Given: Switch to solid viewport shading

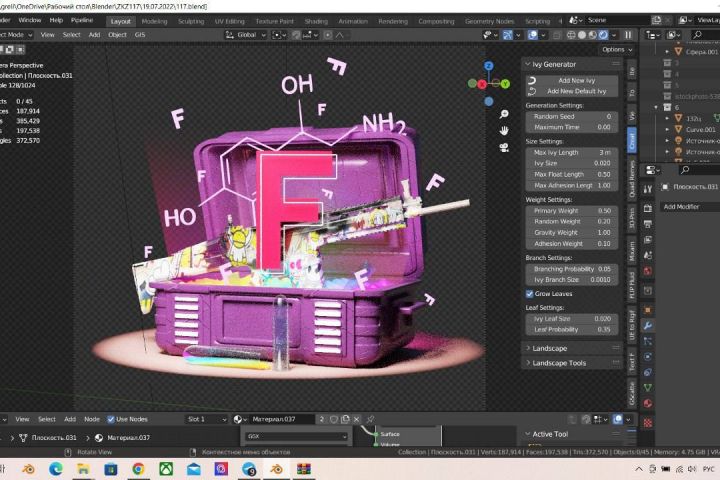Looking at the screenshot, I should pyautogui.click(x=582, y=35).
